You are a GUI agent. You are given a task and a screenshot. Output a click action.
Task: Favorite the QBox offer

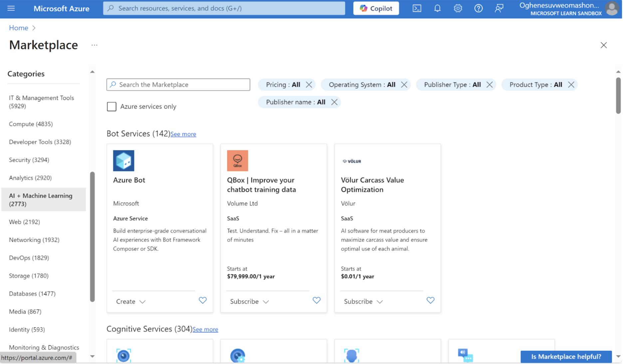(x=317, y=301)
